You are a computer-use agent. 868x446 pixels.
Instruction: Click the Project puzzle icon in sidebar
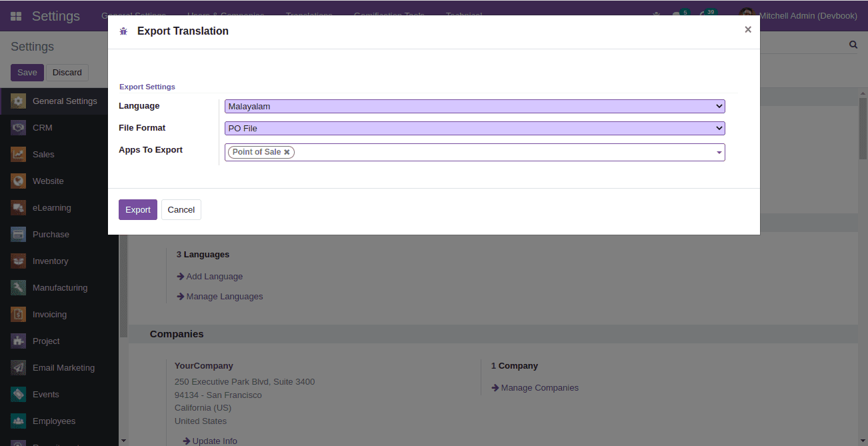coord(18,341)
